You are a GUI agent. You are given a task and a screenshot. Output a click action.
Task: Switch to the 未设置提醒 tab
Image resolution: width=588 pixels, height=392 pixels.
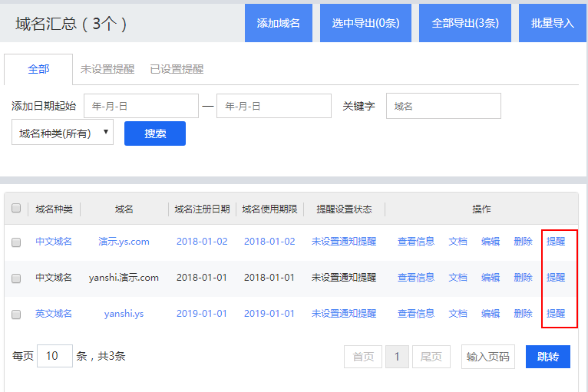(107, 69)
